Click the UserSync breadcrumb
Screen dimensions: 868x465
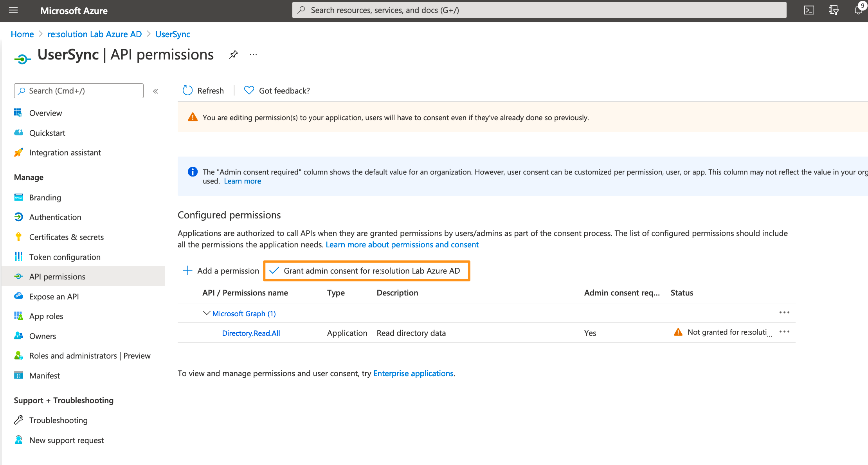(x=173, y=34)
